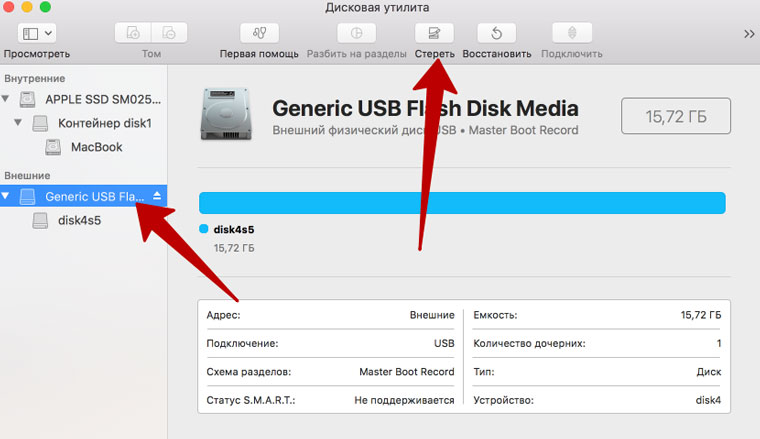Select the disk4s5 volume in sidebar
This screenshot has height=439, width=760.
(x=80, y=220)
